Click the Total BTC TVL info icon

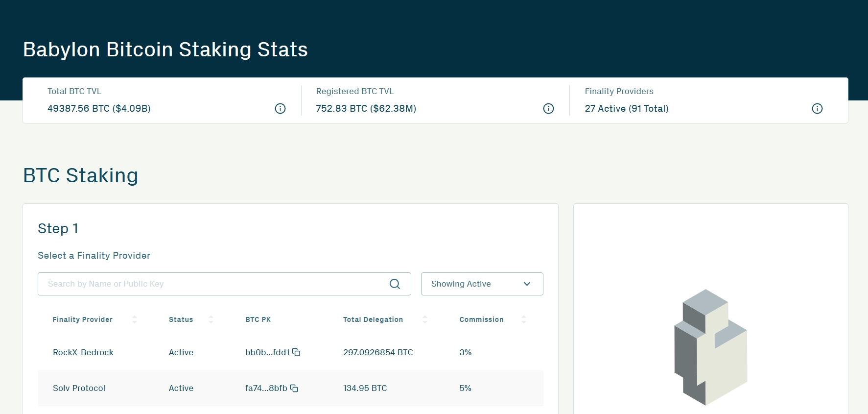click(280, 109)
